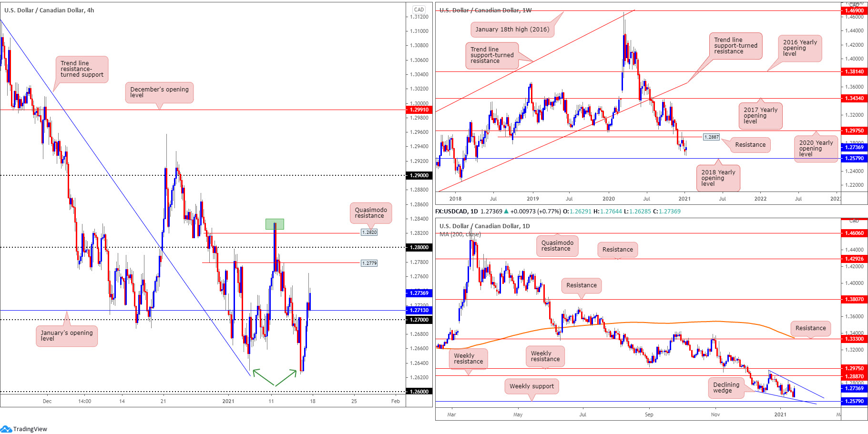Screen dimensions: 868x434
Task: Click the 1.46060 red daily axis label
Action: (x=854, y=233)
